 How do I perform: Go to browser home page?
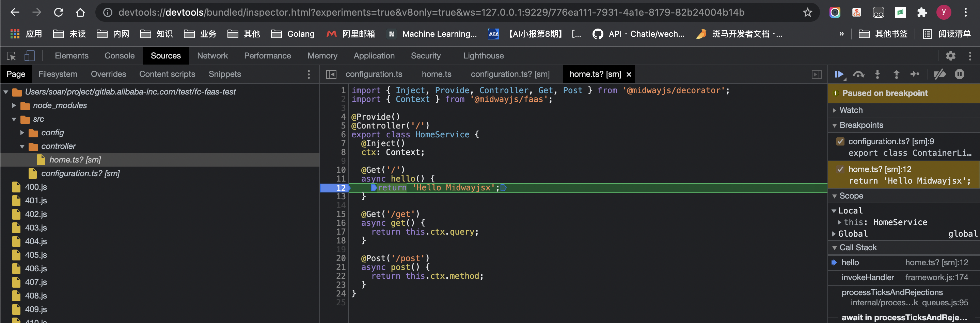point(80,13)
